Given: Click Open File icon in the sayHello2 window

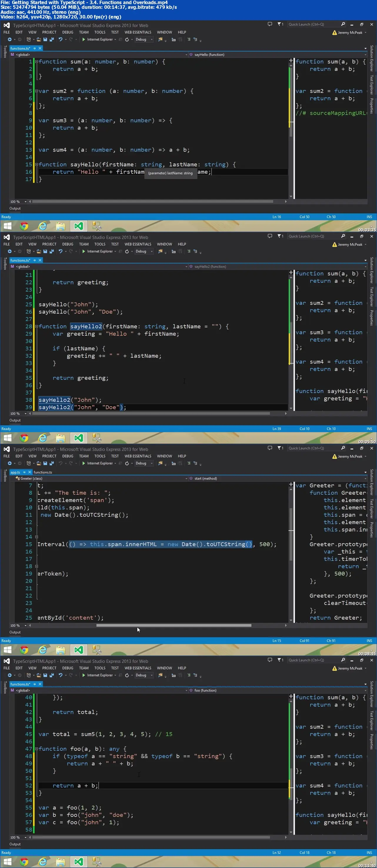Looking at the screenshot, I should coord(39,251).
